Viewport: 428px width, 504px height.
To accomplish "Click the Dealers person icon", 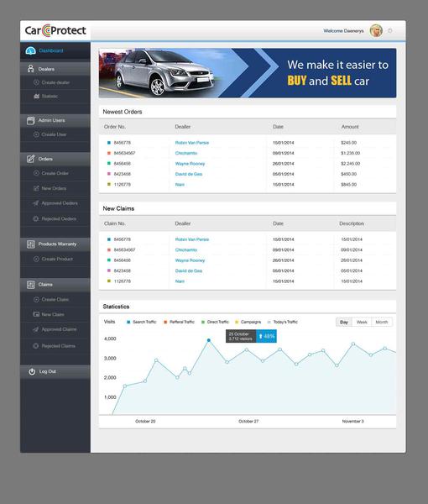I will pyautogui.click(x=31, y=69).
